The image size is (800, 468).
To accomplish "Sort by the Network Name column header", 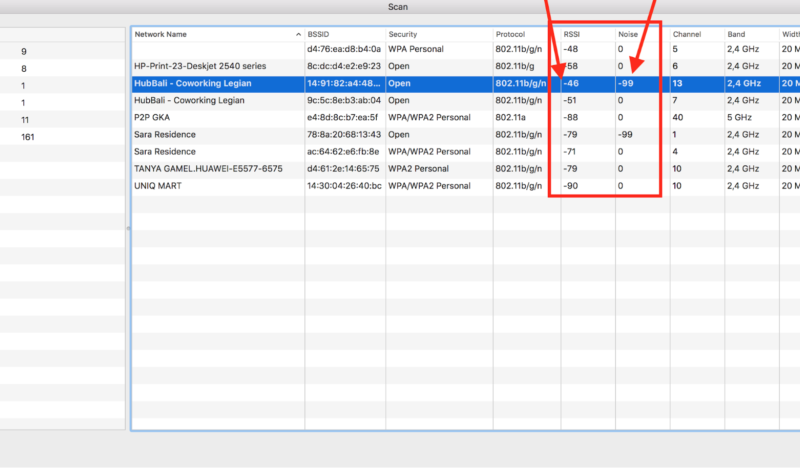I will (218, 34).
